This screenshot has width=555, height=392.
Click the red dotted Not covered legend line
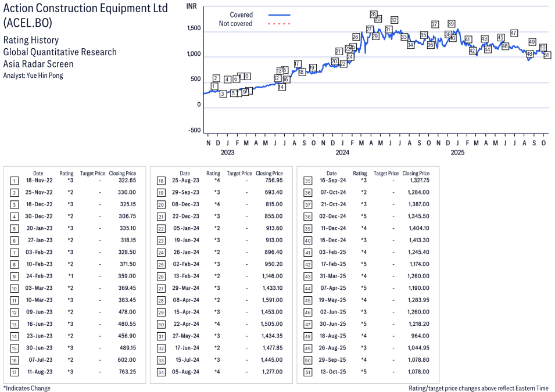click(x=279, y=24)
